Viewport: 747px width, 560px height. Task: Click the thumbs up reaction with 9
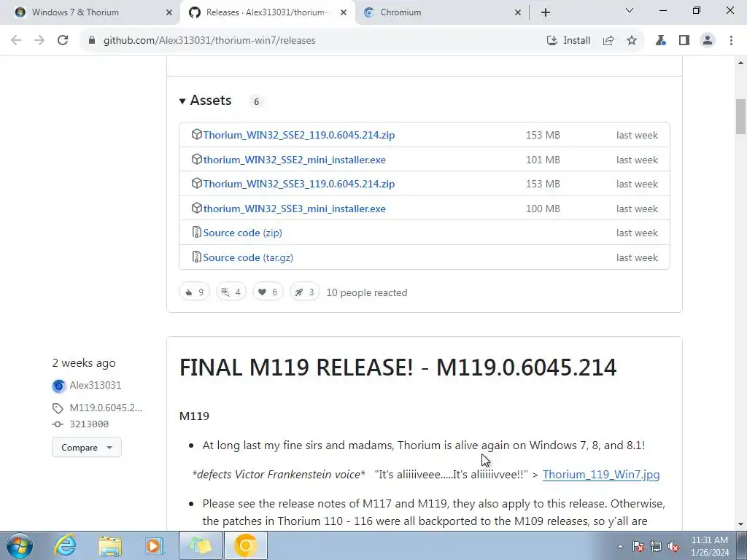[194, 292]
